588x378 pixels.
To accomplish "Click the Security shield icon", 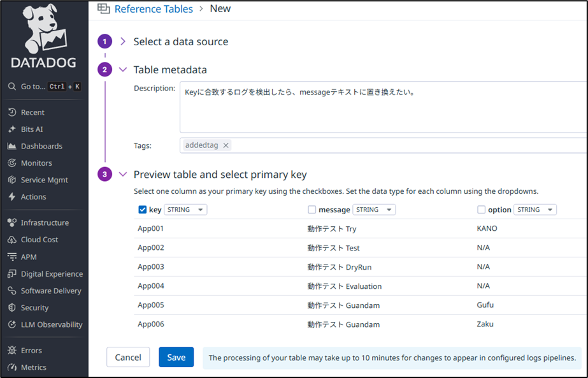I will click(12, 308).
